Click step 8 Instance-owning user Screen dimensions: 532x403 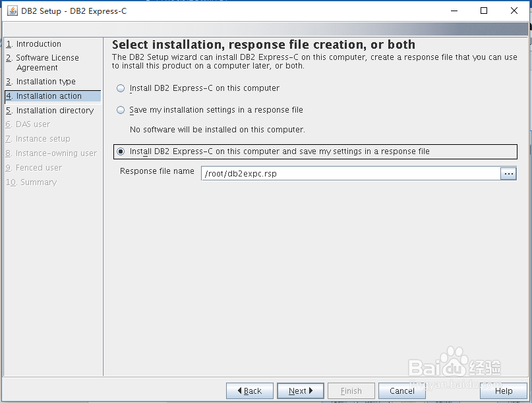51,153
